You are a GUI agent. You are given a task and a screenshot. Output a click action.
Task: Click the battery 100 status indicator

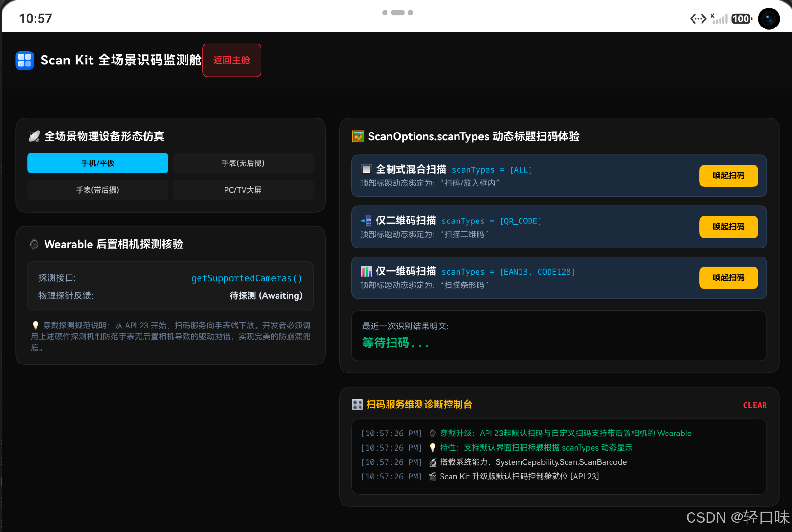pos(741,19)
